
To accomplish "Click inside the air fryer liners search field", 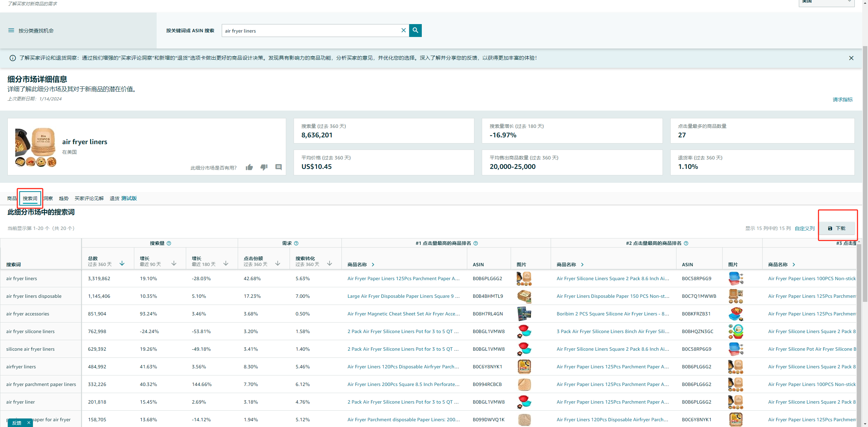I will [305, 30].
